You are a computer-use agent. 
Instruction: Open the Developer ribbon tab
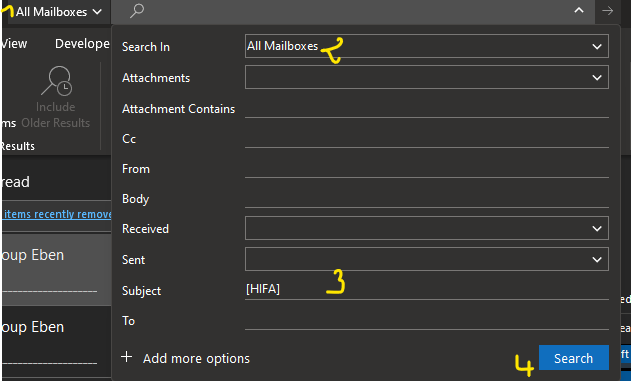tap(82, 43)
